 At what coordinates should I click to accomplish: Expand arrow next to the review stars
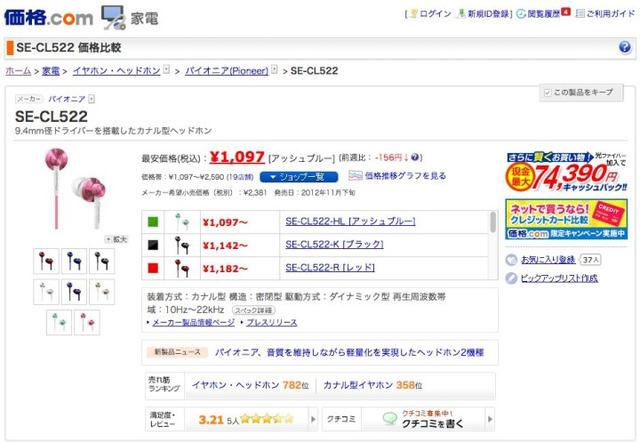(x=313, y=419)
